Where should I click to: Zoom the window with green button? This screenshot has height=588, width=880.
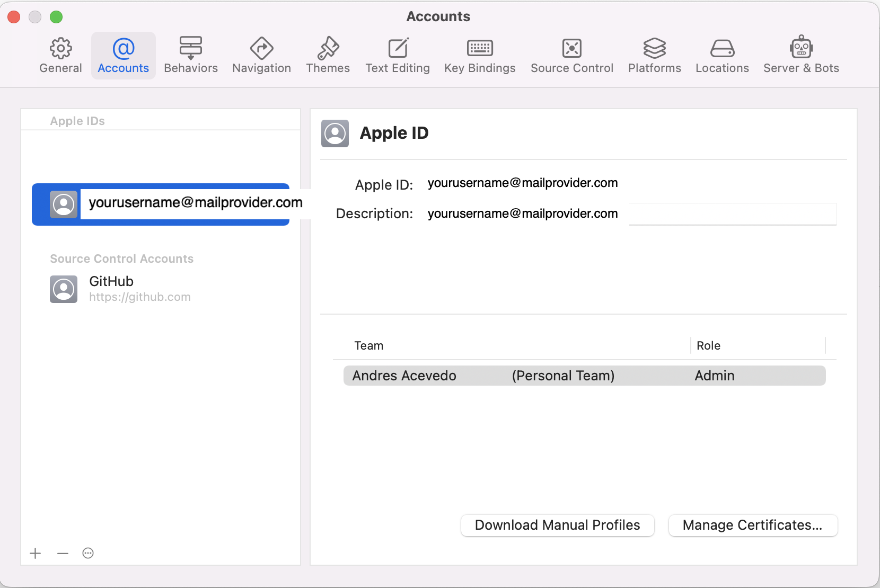56,17
